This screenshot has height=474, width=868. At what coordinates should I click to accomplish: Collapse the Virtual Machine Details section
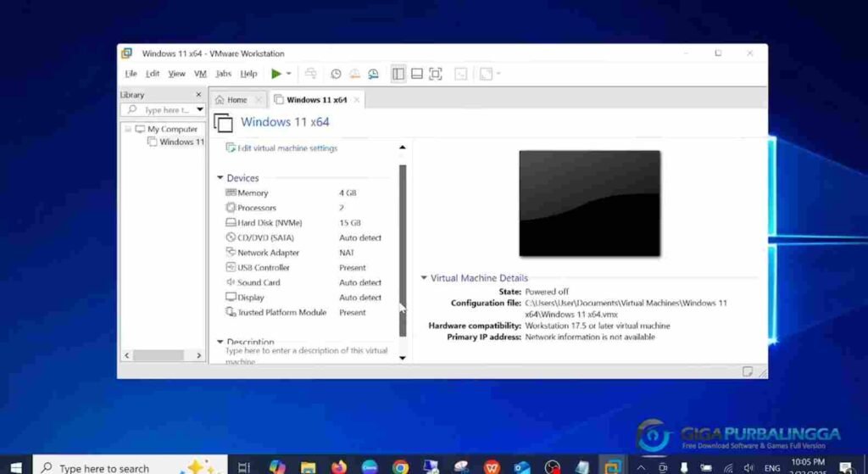click(424, 278)
